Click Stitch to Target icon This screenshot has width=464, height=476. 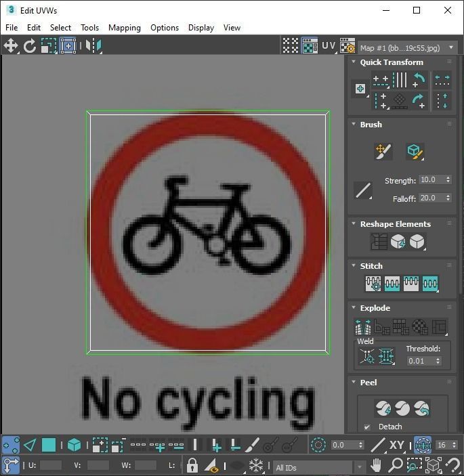click(x=392, y=284)
